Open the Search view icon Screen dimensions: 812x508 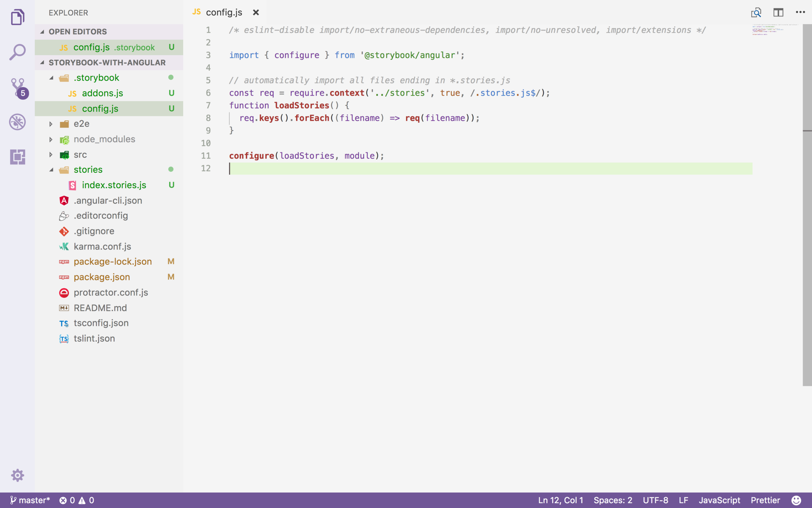click(x=17, y=52)
